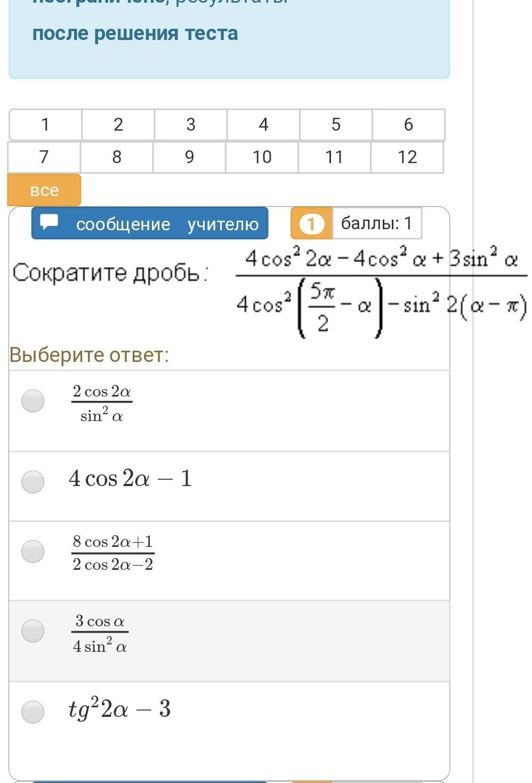
Task: Select answer 4 cos 2α − 1
Action: tap(33, 482)
